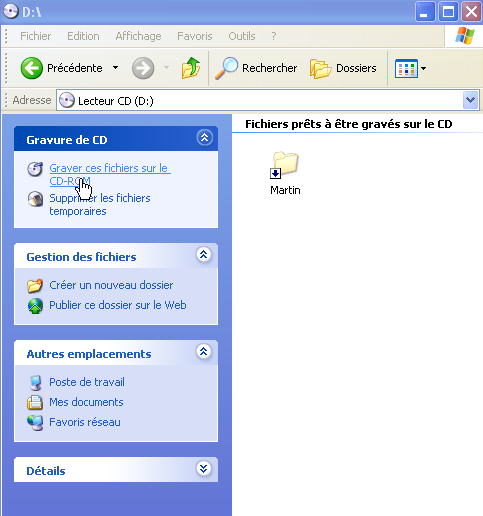Collapse the Gravure de CD panel
Image resolution: width=483 pixels, height=516 pixels.
[x=204, y=137]
